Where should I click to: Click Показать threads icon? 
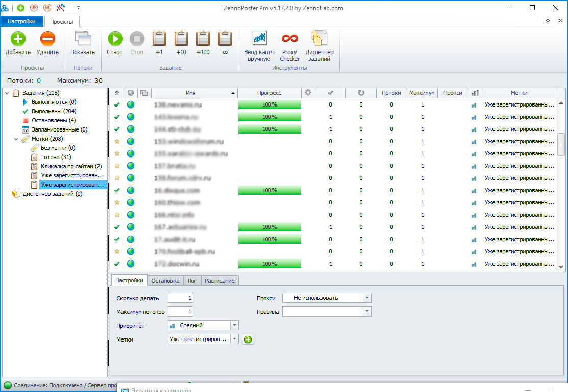pos(82,39)
